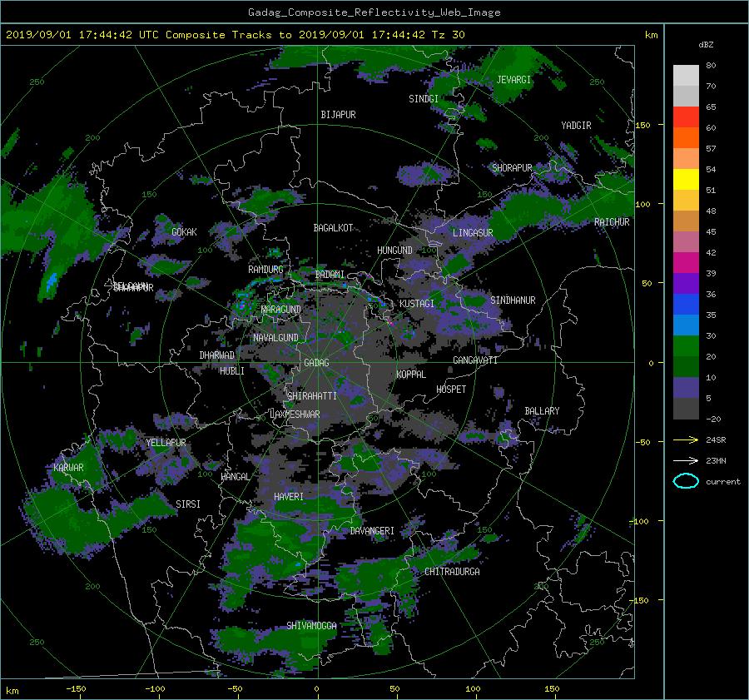
Task: Click the magenta 39-42 dBZ swatch
Action: pyautogui.click(x=686, y=263)
